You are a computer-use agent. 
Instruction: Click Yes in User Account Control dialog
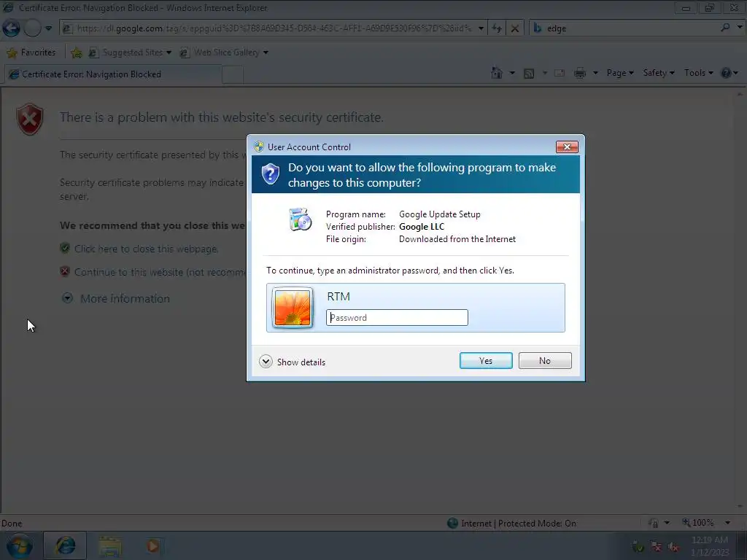click(x=485, y=360)
